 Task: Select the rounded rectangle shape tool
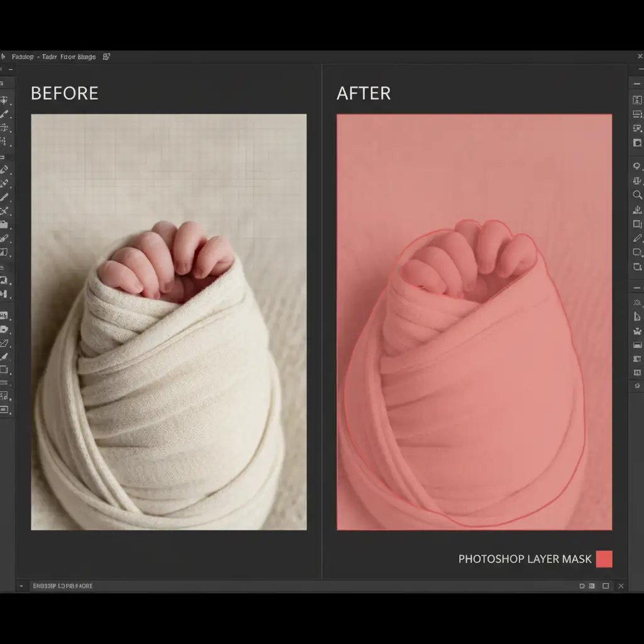637,252
